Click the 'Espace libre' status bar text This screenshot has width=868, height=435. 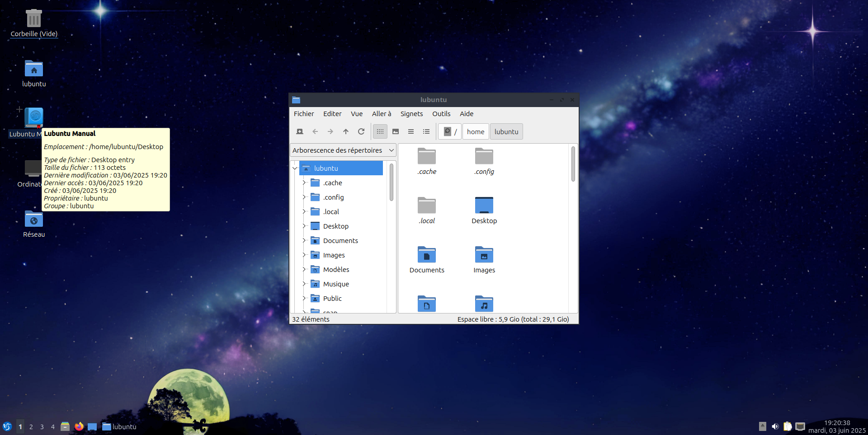tap(513, 319)
